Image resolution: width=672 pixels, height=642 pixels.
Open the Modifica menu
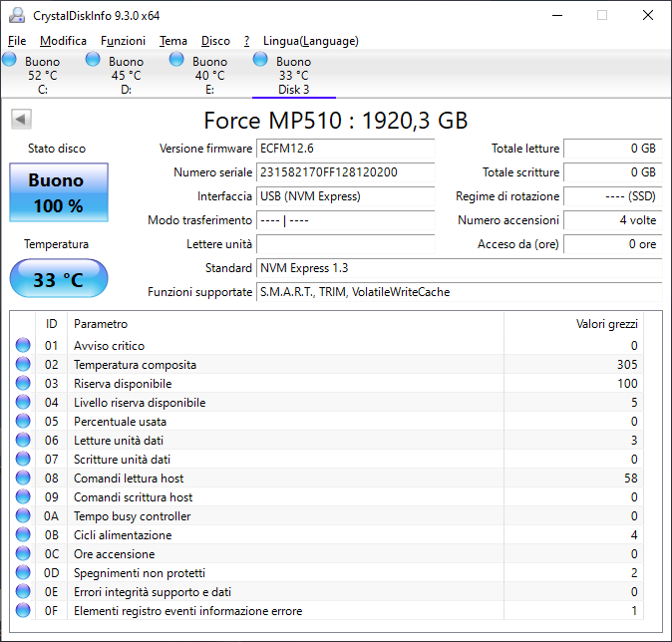pyautogui.click(x=63, y=41)
